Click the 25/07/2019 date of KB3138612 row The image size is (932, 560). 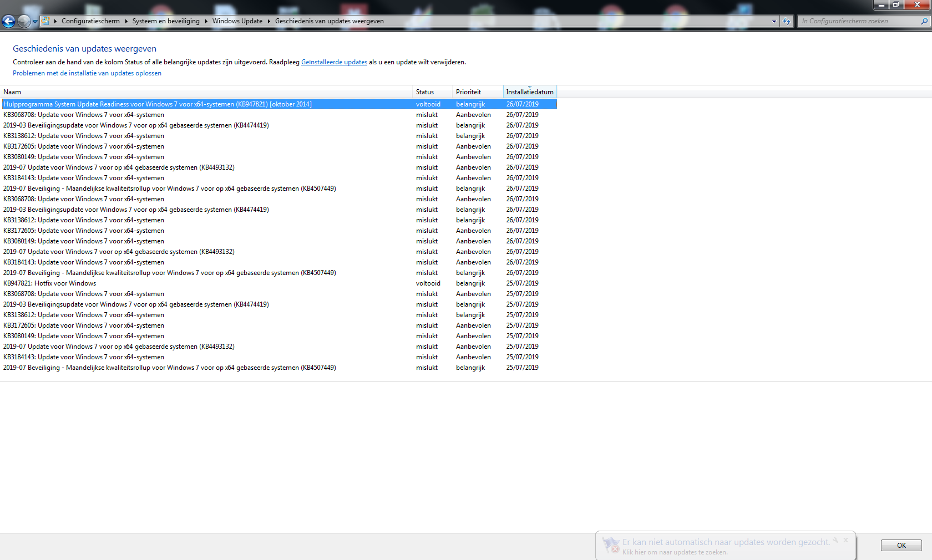522,315
